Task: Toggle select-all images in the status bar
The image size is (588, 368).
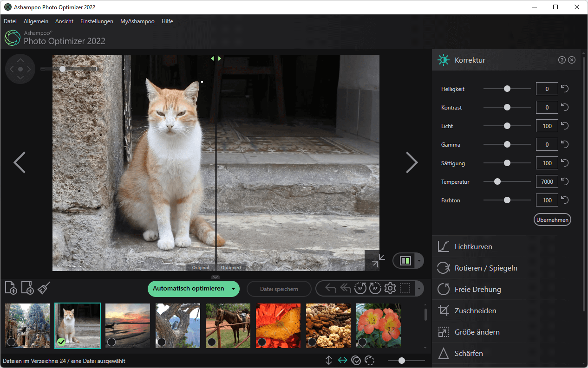Action: (356, 360)
